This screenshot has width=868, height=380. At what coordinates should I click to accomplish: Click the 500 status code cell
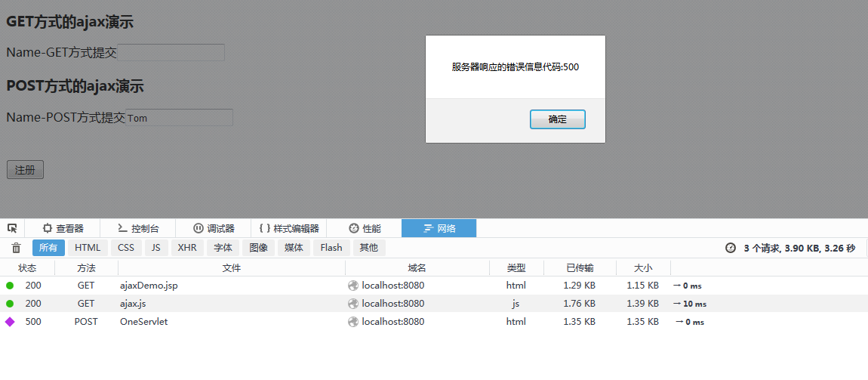coord(33,321)
